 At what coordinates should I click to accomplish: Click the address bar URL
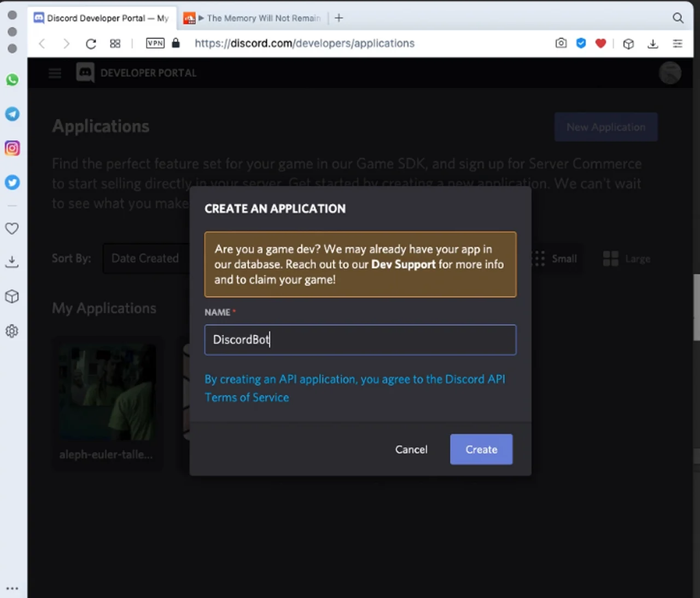coord(305,43)
